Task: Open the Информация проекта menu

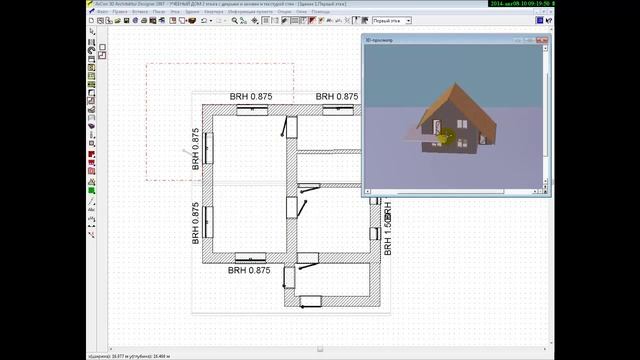Action: click(x=250, y=12)
